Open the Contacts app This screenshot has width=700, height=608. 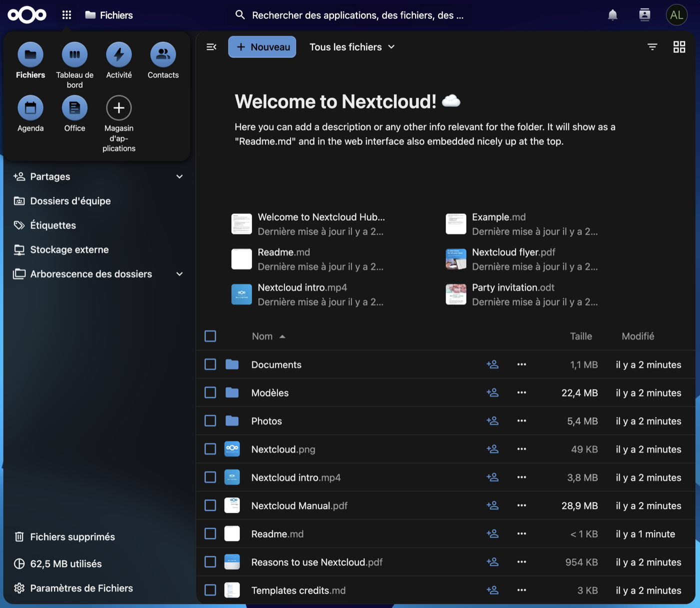[163, 55]
